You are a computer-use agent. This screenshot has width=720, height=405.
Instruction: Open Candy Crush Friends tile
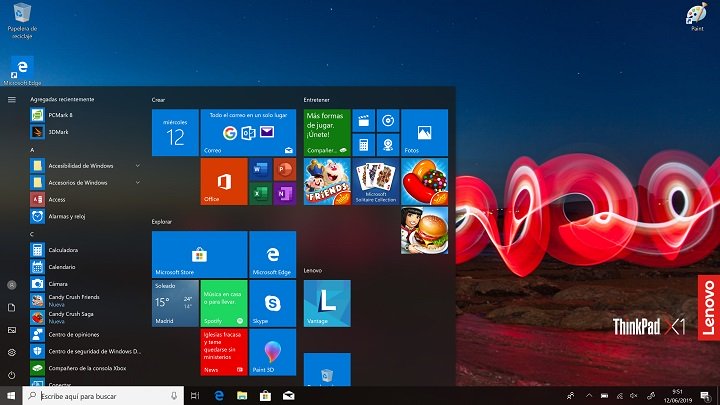pos(327,181)
